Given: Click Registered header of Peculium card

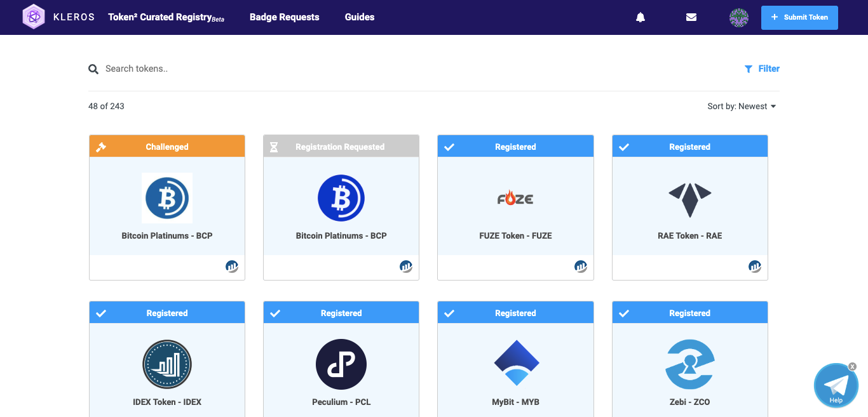Looking at the screenshot, I should pyautogui.click(x=341, y=313).
